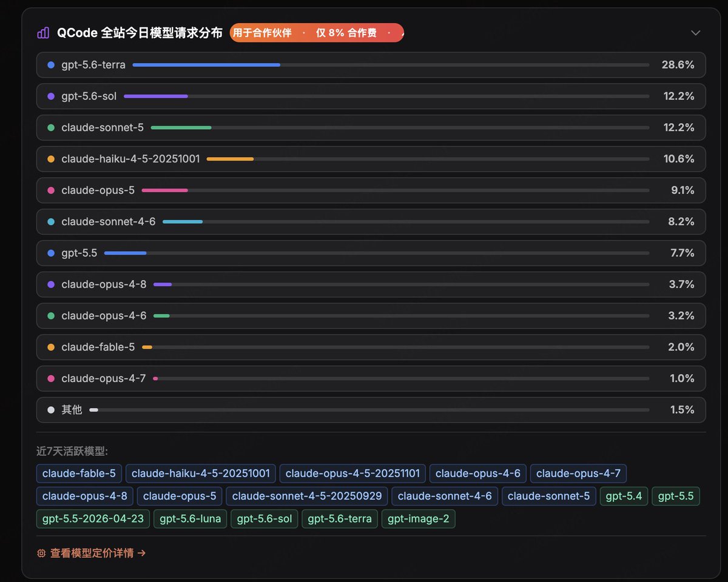Click the gpt-image-2 active model tag

tap(419, 519)
